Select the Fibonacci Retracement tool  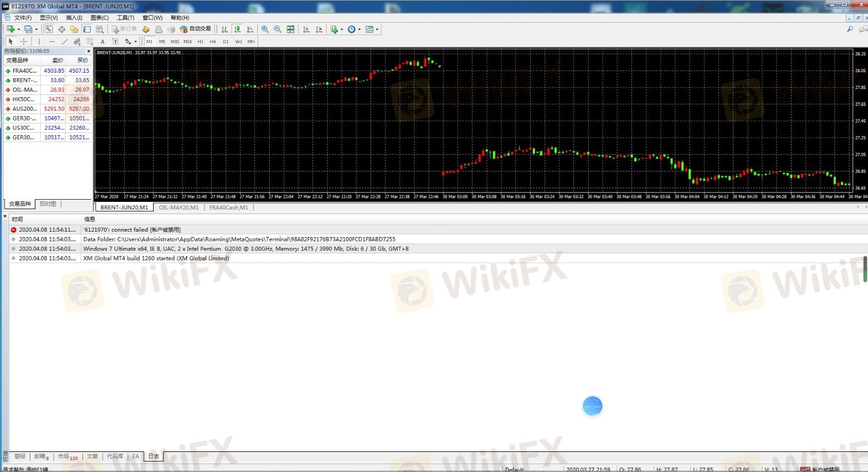(x=90, y=41)
